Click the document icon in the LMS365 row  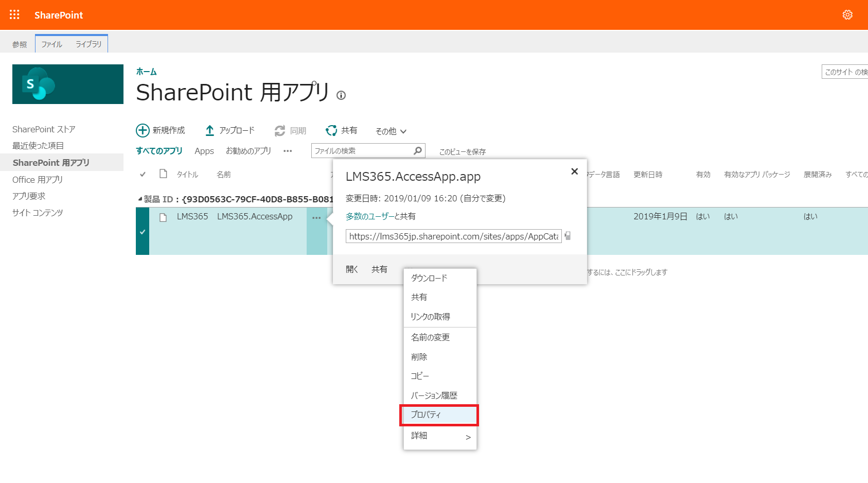[163, 217]
